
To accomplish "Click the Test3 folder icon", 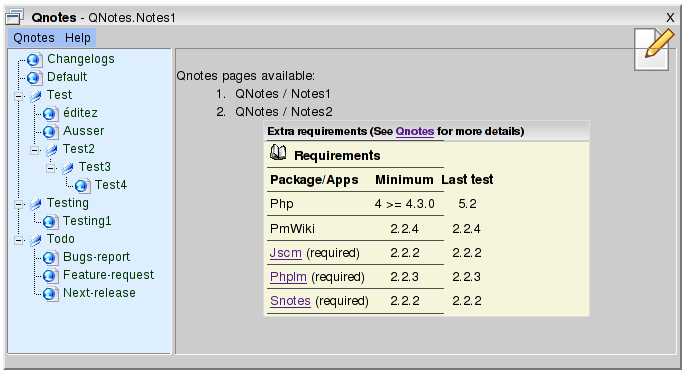I will (x=67, y=168).
